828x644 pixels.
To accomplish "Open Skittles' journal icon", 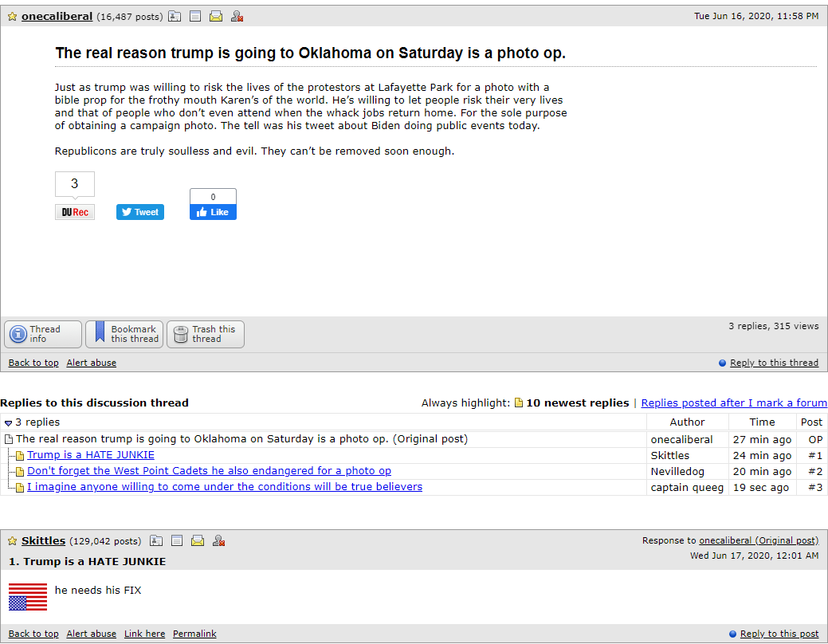I will [x=177, y=540].
